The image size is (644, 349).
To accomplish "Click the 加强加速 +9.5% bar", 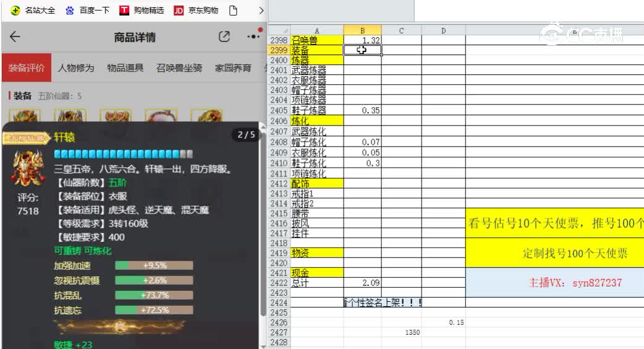I will pyautogui.click(x=154, y=265).
